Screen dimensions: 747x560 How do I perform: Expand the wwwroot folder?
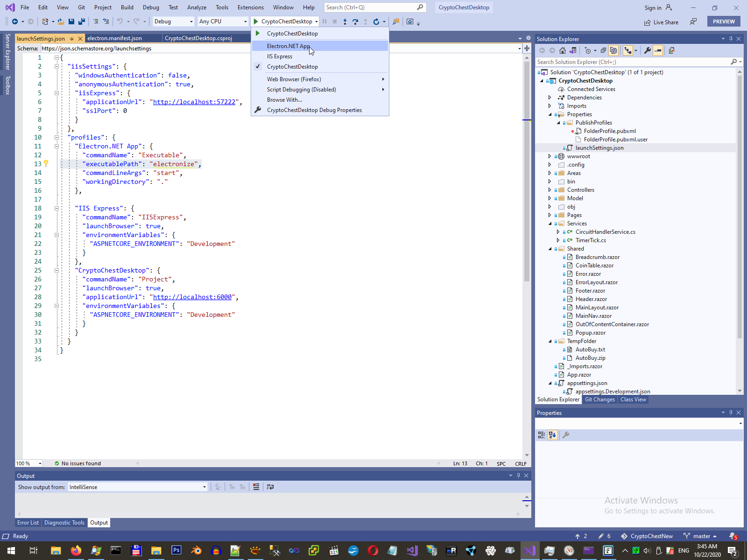tap(550, 156)
